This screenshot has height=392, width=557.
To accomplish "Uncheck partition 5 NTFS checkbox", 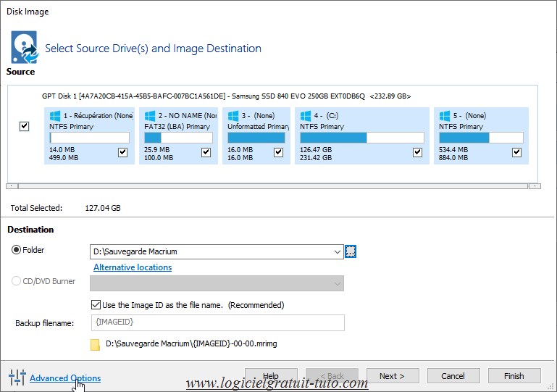I will (516, 152).
